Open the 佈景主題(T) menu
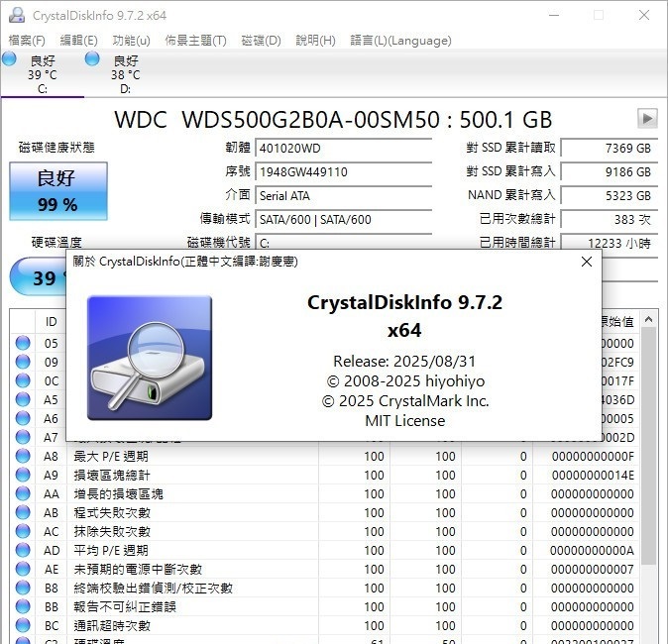Image resolution: width=668 pixels, height=644 pixels. click(195, 41)
